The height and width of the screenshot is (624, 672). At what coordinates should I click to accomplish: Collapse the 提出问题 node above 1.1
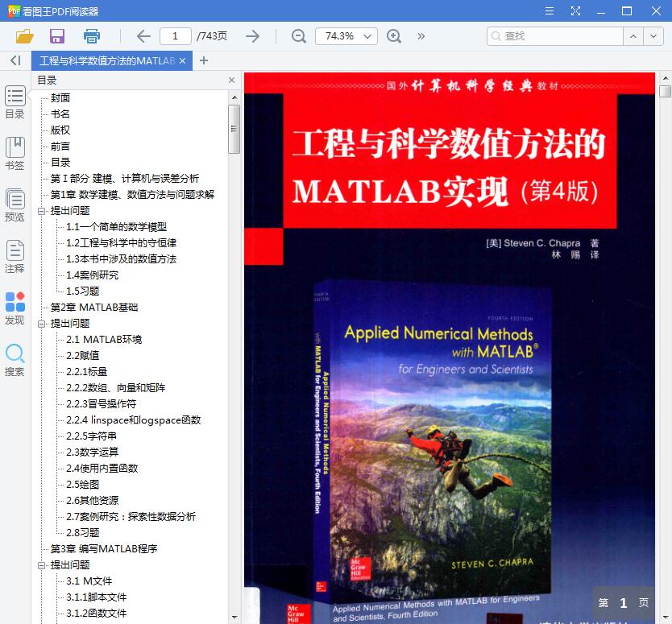42,211
